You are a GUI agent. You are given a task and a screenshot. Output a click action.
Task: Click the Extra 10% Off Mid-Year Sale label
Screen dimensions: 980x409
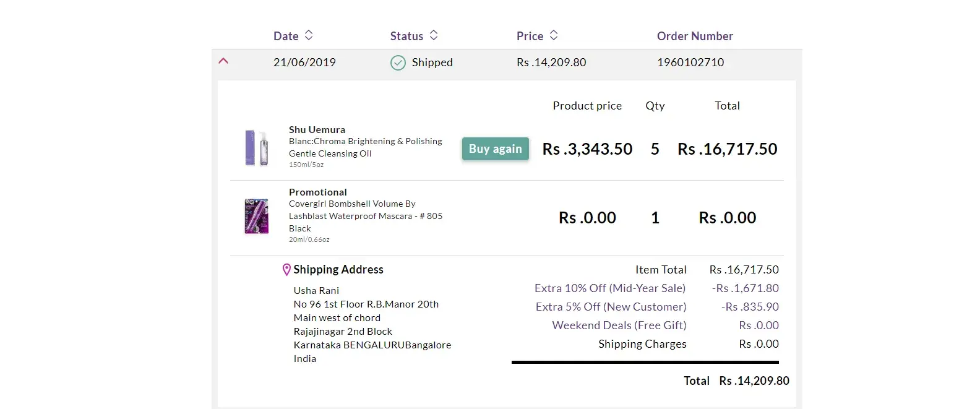pyautogui.click(x=610, y=288)
